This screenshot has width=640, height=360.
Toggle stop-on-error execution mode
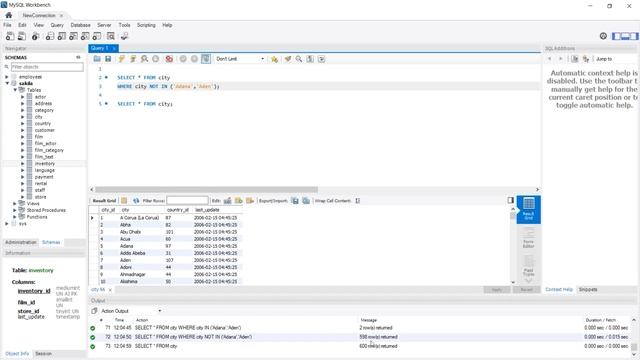[169, 59]
